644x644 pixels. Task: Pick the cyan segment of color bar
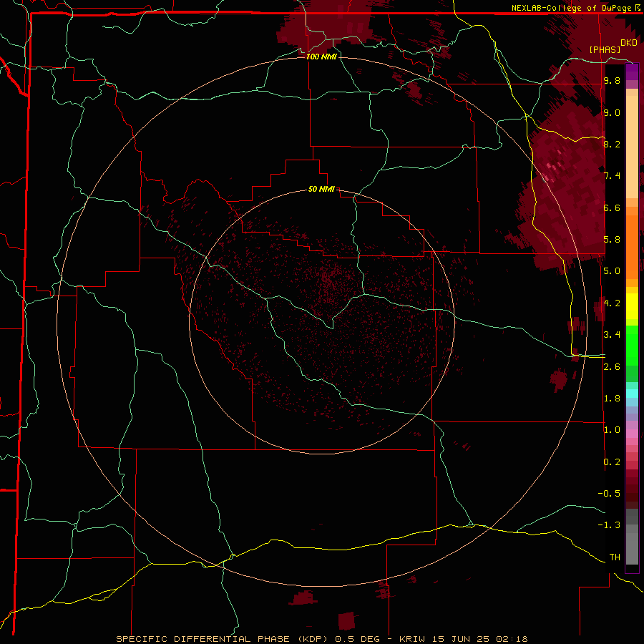tap(632, 393)
